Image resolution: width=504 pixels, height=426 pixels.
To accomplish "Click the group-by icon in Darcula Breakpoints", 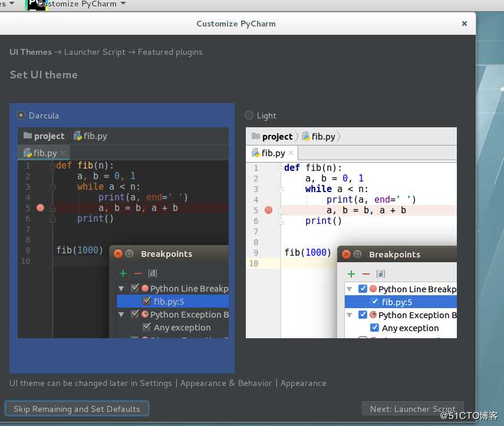I will 152,273.
